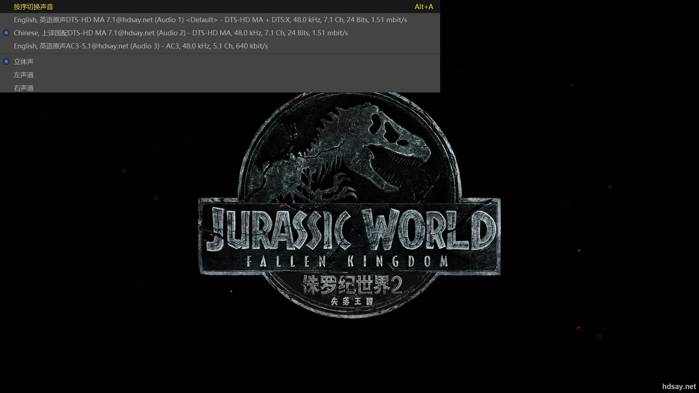This screenshot has height=393, width=699.
Task: Click the 失落王国 Chinese subtitle
Action: click(351, 301)
